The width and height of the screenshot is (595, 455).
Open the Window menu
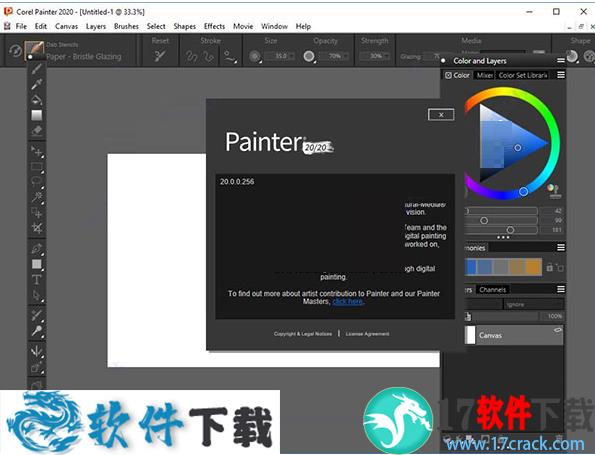coord(274,26)
